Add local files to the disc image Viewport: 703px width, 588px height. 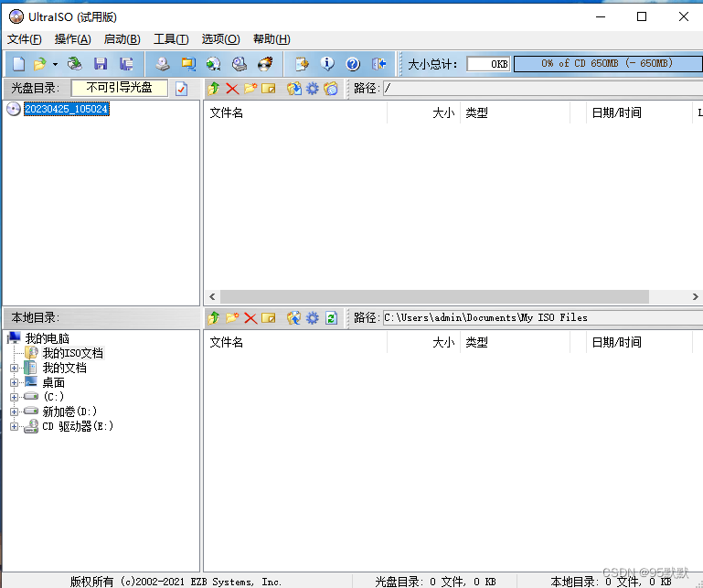click(x=294, y=318)
